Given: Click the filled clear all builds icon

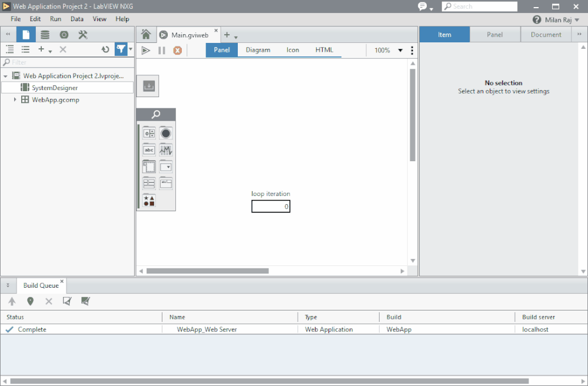Looking at the screenshot, I should pos(85,301).
